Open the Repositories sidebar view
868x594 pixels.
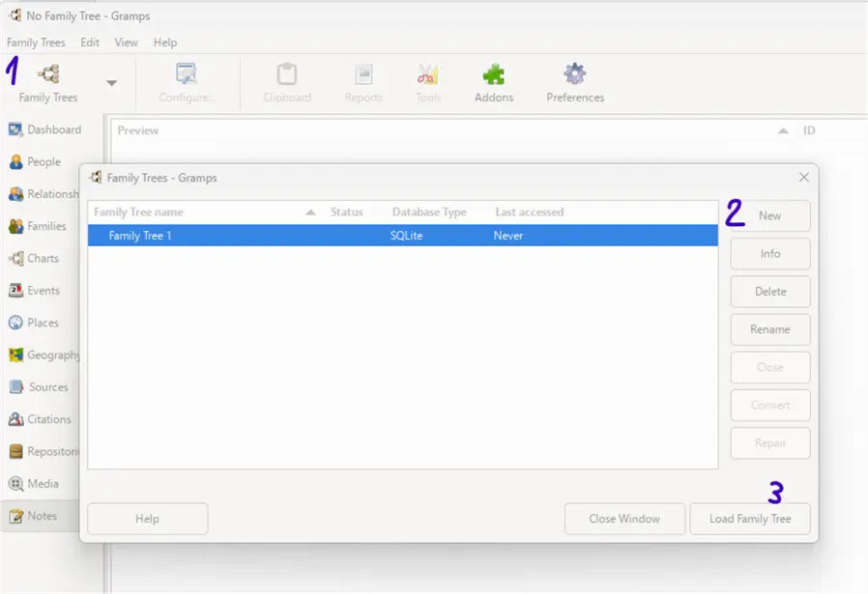click(44, 451)
